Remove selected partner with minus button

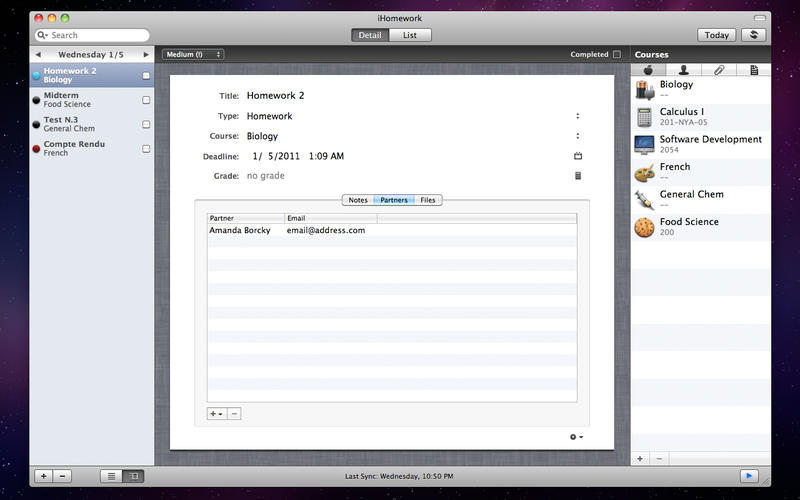coord(234,413)
